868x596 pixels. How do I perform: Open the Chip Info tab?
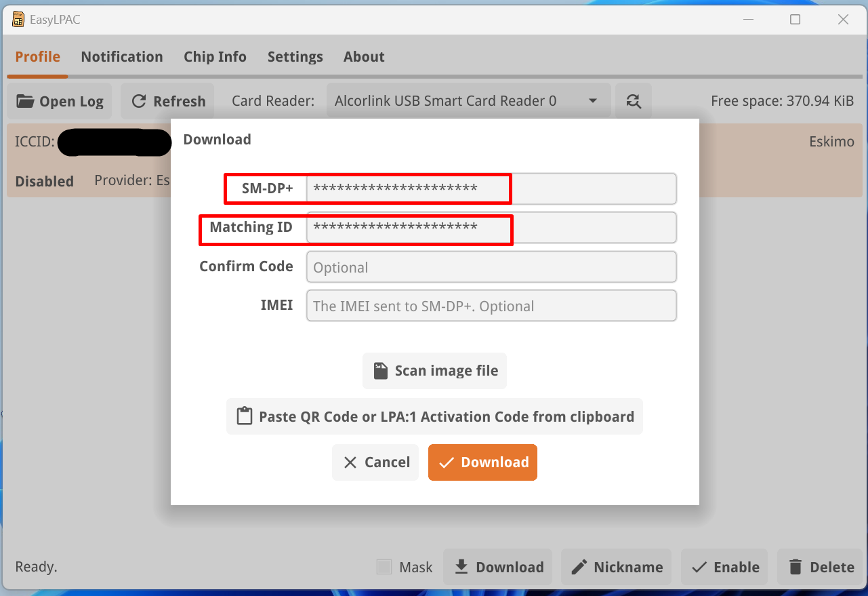[215, 57]
